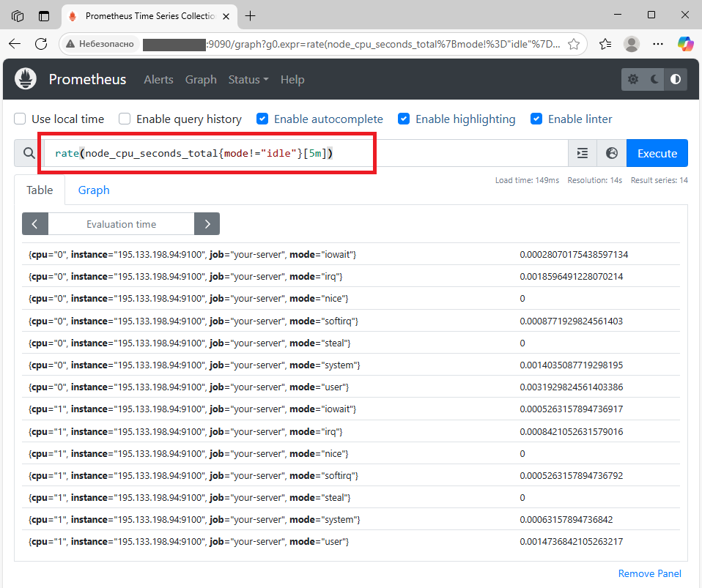The image size is (702, 588).
Task: Switch to dark theme moon icon
Action: [x=654, y=79]
